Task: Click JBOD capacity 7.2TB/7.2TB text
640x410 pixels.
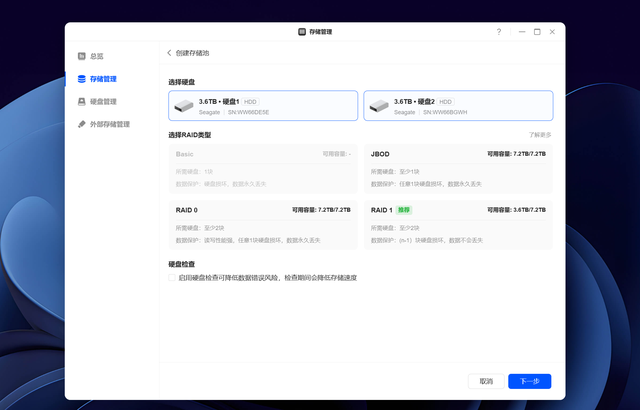Action: [516, 154]
